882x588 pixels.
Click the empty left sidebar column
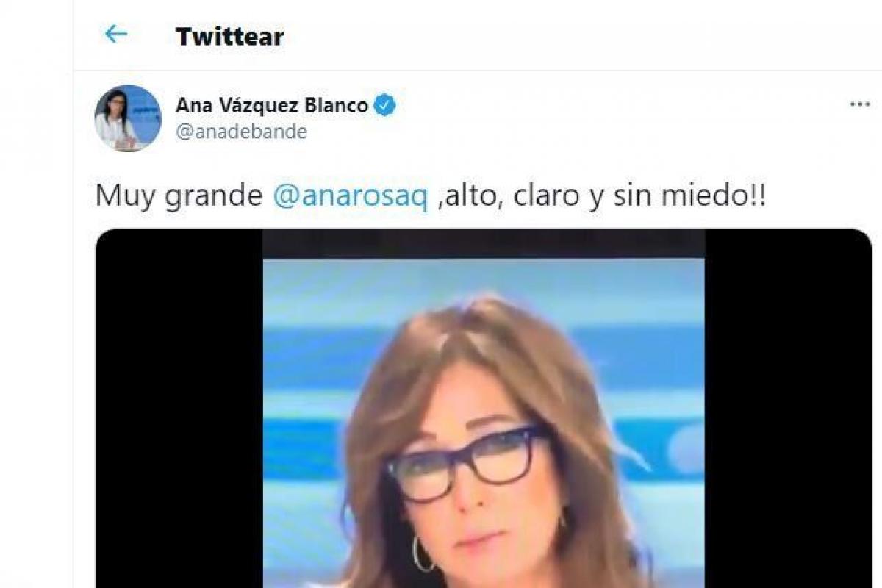36,294
